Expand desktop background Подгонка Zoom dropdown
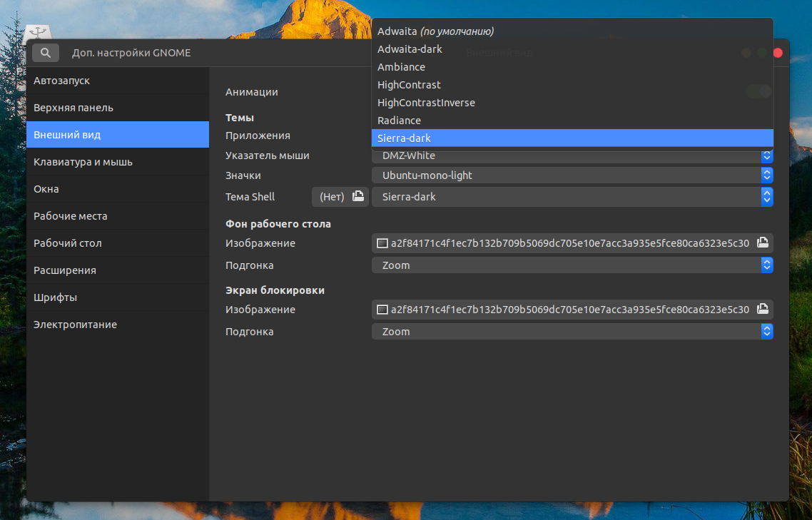This screenshot has width=812, height=520. tap(572, 265)
